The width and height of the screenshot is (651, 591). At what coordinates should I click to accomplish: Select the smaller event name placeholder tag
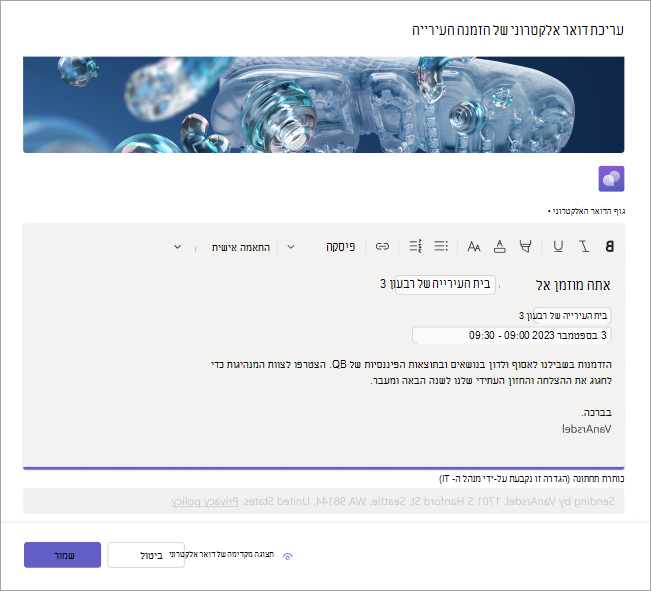[x=572, y=316]
